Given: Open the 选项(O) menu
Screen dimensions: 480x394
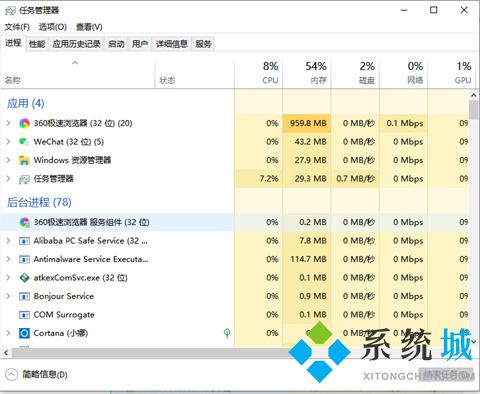Looking at the screenshot, I should 53,27.
